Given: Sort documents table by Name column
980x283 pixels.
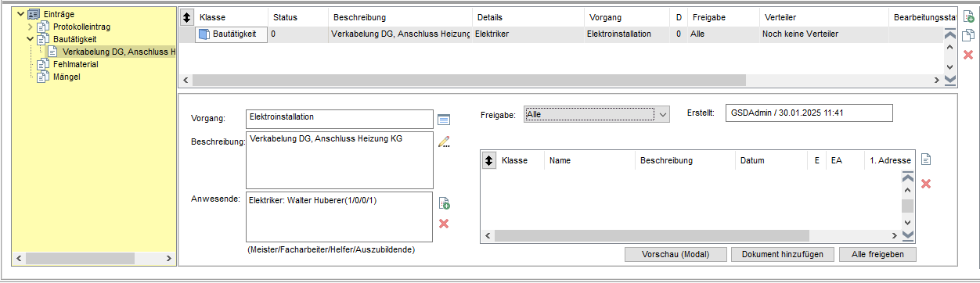Looking at the screenshot, I should pyautogui.click(x=589, y=159).
